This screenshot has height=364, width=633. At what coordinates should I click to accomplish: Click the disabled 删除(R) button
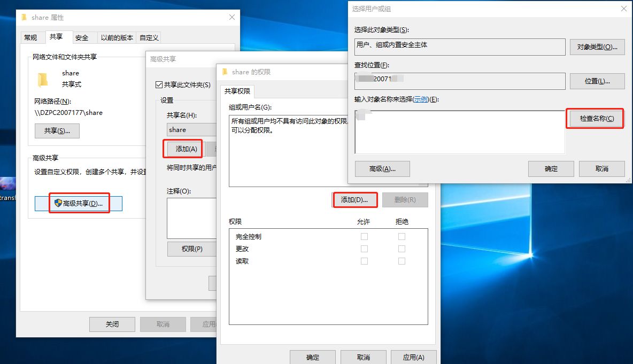pyautogui.click(x=405, y=200)
